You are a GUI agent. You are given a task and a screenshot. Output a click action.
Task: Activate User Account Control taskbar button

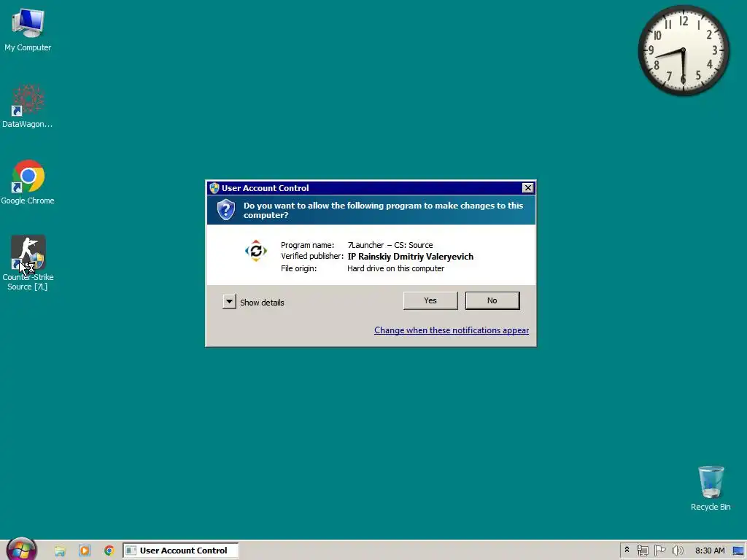point(181,551)
